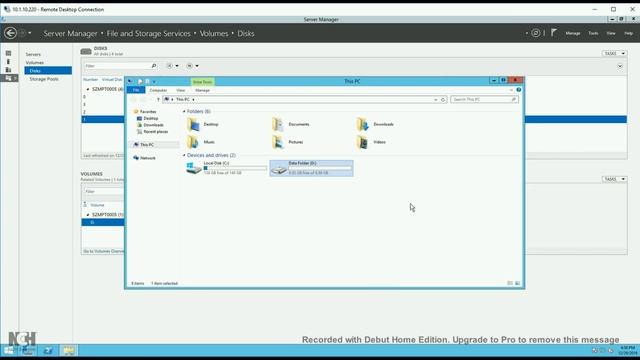Open the Videos folder
The width and height of the screenshot is (640, 360).
[x=371, y=142]
